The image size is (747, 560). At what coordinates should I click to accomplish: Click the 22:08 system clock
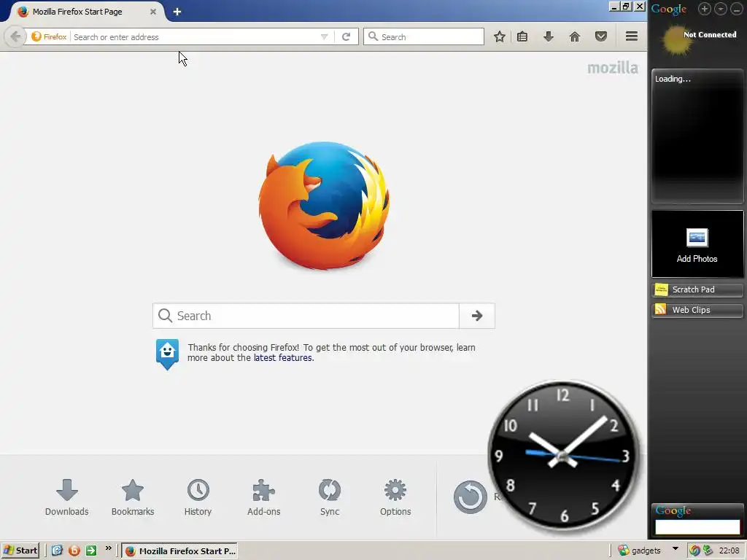[729, 551]
